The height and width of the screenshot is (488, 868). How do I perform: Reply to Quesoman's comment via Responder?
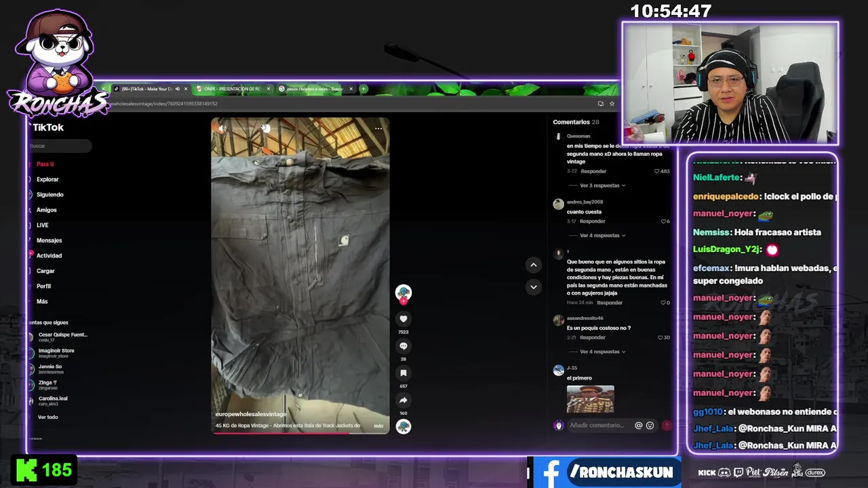click(x=593, y=171)
